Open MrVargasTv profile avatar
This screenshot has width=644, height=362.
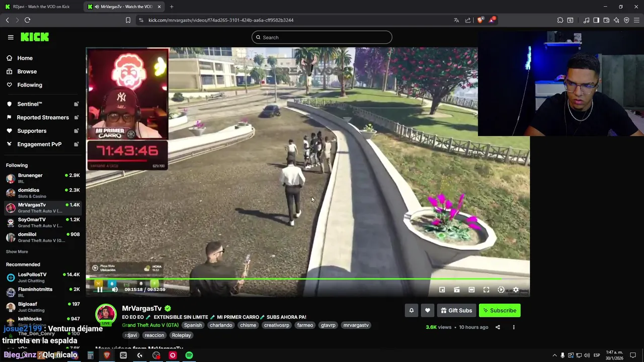106,314
